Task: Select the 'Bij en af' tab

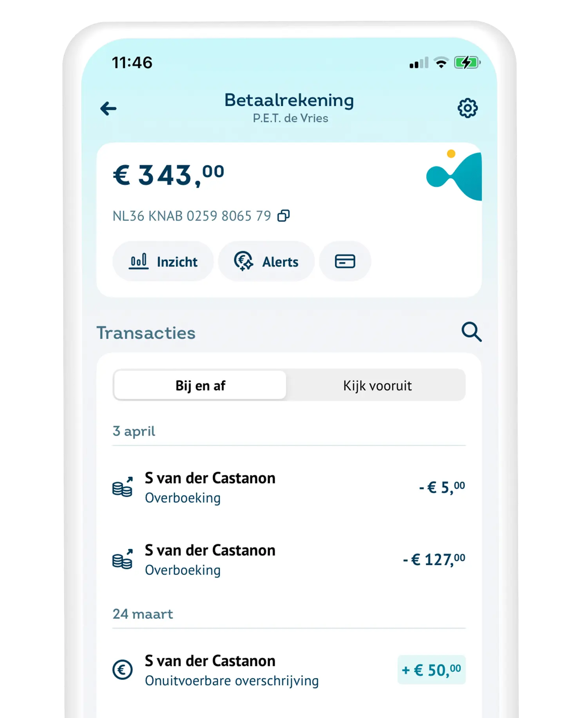Action: pos(200,386)
